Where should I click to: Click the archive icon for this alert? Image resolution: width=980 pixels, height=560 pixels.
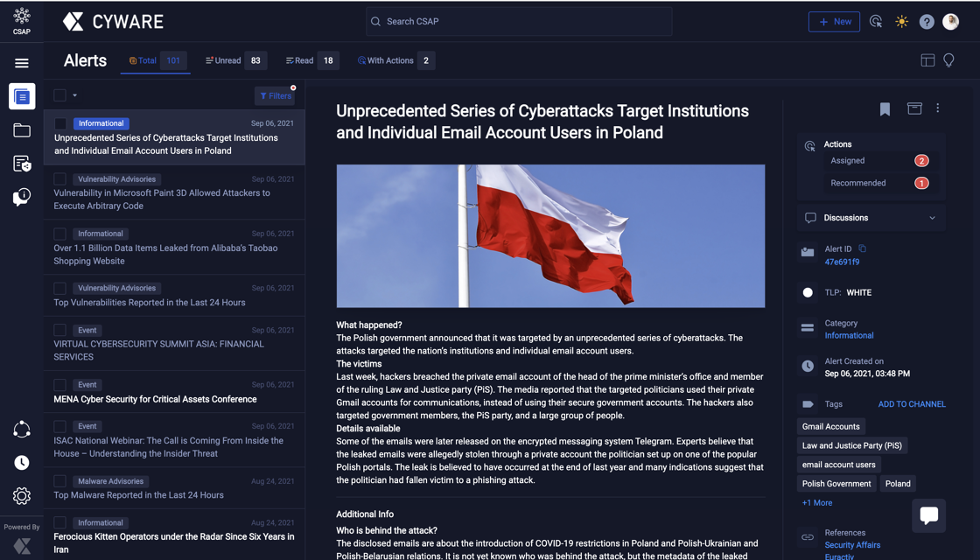pos(914,108)
